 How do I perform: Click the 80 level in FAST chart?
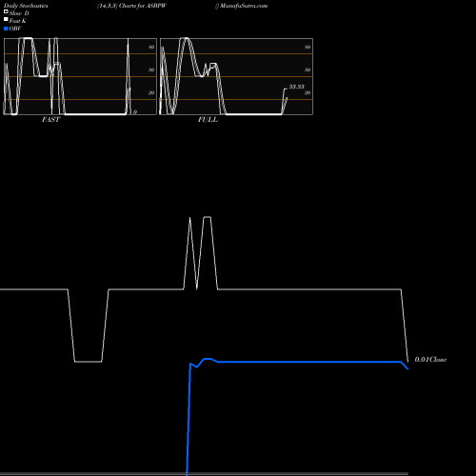coord(151,47)
